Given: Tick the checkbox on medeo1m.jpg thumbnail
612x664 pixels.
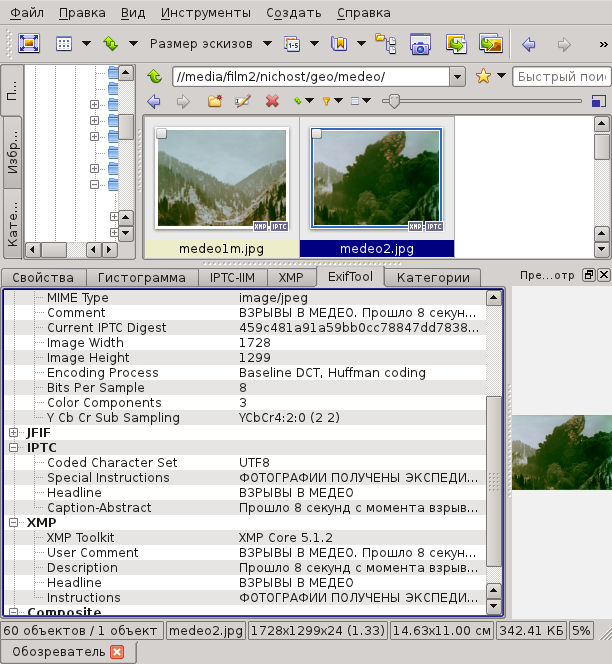Looking at the screenshot, I should [x=161, y=134].
